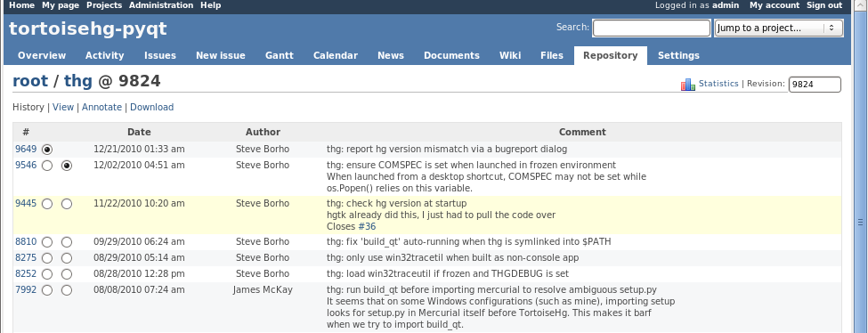
Task: Click the Revision input field showing 9824
Action: 815,85
